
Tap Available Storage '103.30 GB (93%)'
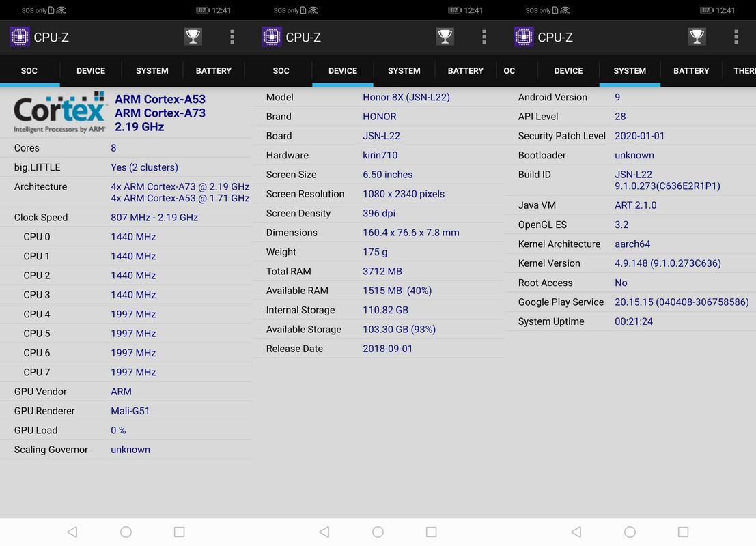400,329
